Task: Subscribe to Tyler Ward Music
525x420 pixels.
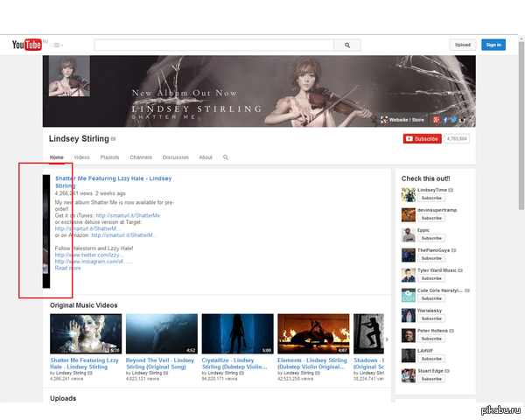Action: (x=431, y=278)
